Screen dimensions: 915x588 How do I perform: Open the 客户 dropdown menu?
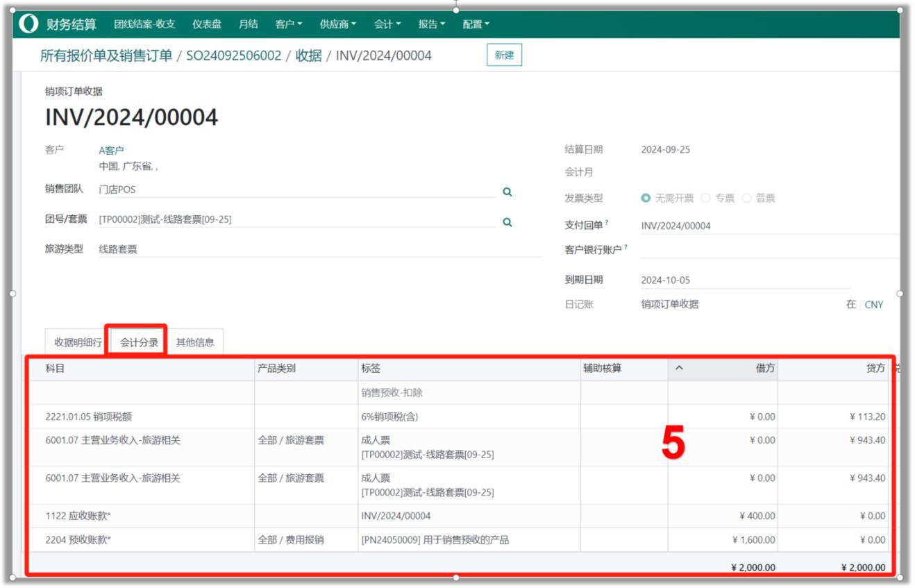(288, 24)
